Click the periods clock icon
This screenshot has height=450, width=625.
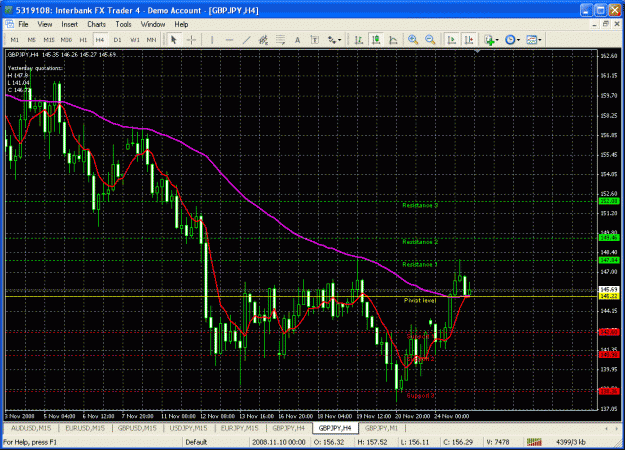[510, 40]
